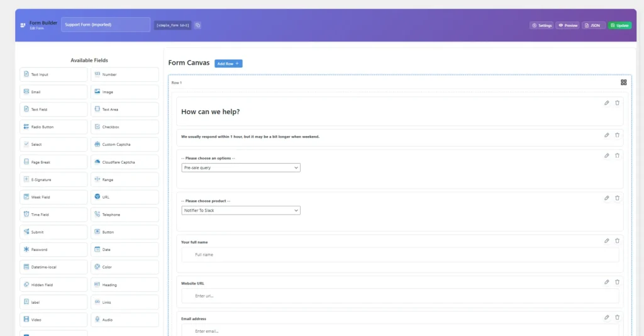Delete the Email address field
644x336 pixels.
point(617,318)
